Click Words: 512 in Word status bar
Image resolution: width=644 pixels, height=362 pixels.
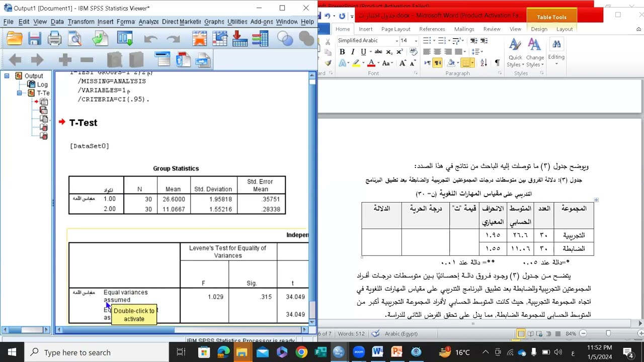tap(352, 334)
